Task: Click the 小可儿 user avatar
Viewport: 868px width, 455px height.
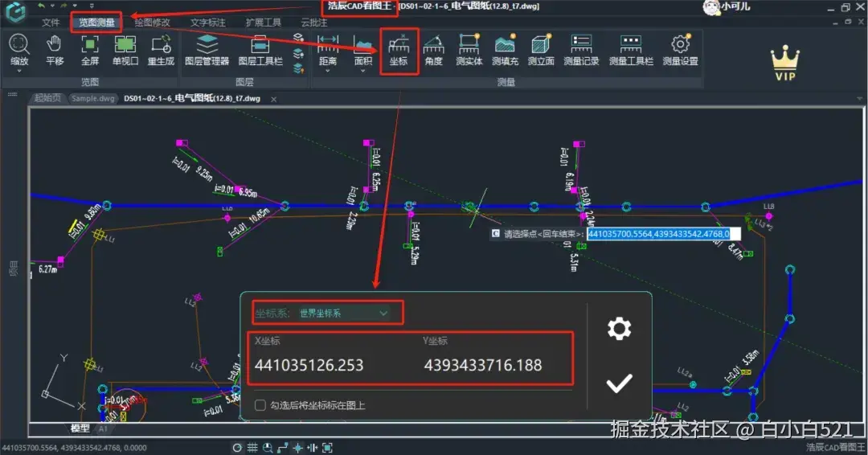Action: (711, 6)
